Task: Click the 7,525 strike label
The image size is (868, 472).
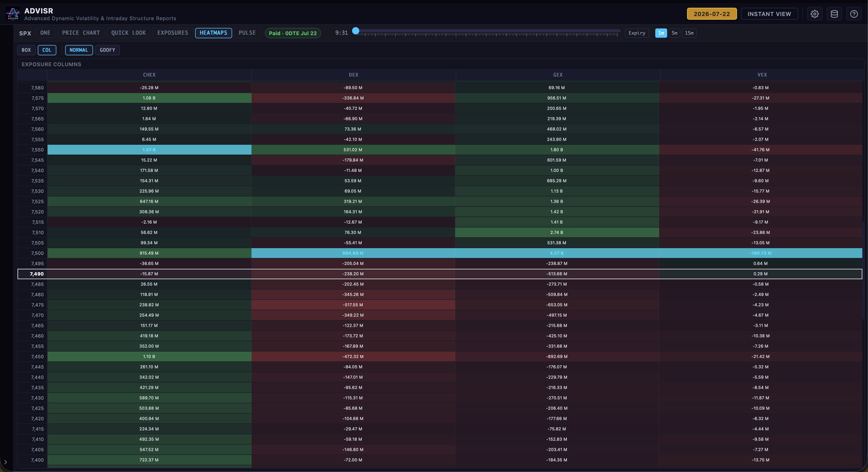Action: tap(37, 201)
